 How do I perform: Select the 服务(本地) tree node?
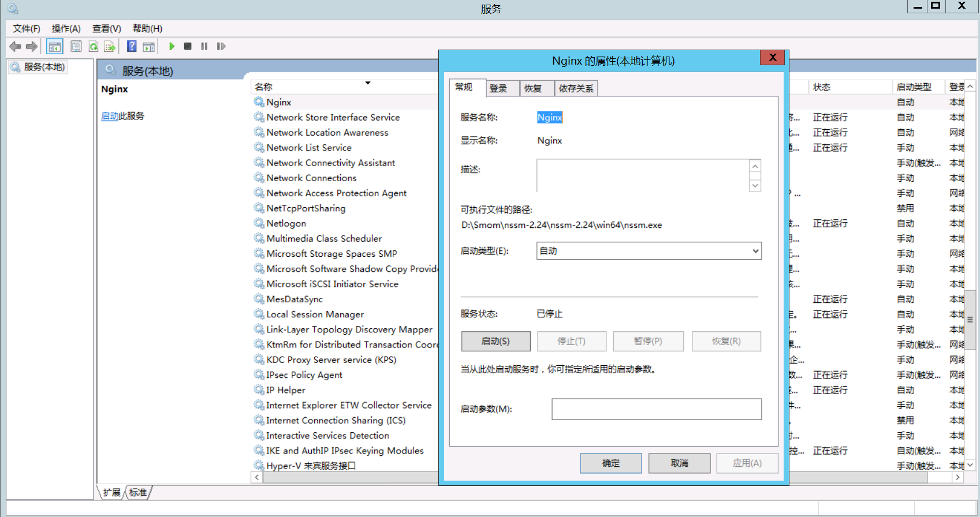[38, 67]
